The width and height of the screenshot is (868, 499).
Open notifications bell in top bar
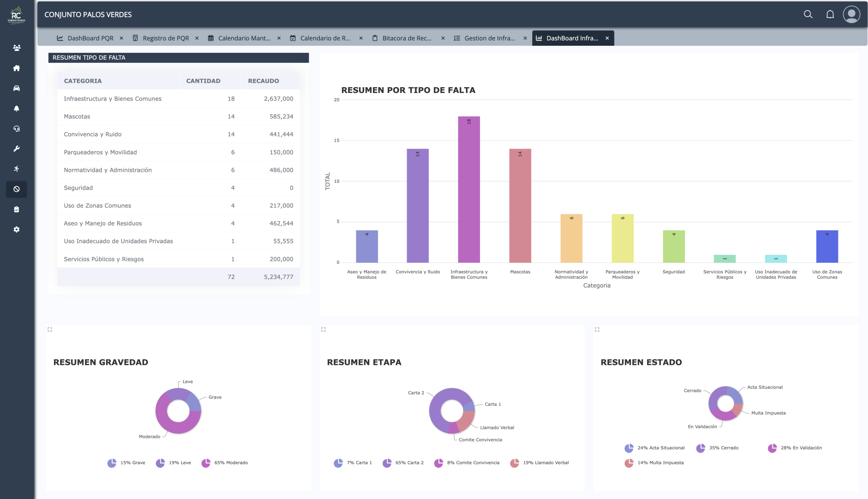click(x=830, y=14)
